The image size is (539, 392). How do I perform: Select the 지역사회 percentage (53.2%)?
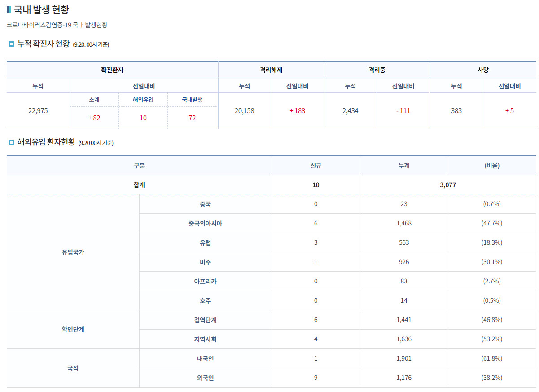click(x=492, y=339)
